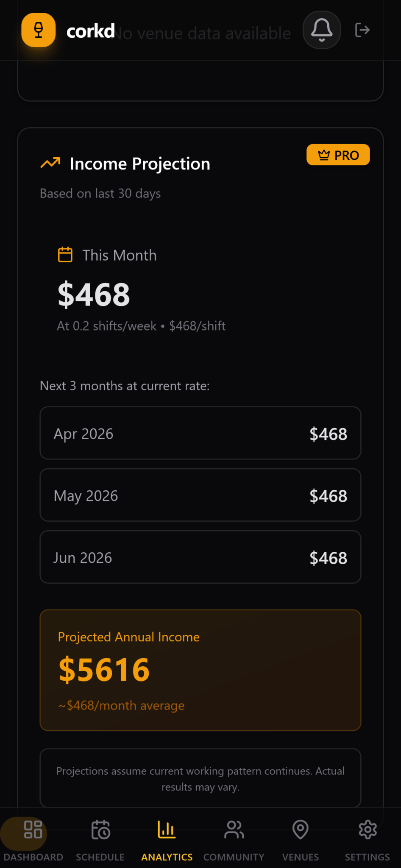Select the Apr 2026 projection row
Screen dimensions: 401x868
click(x=200, y=433)
